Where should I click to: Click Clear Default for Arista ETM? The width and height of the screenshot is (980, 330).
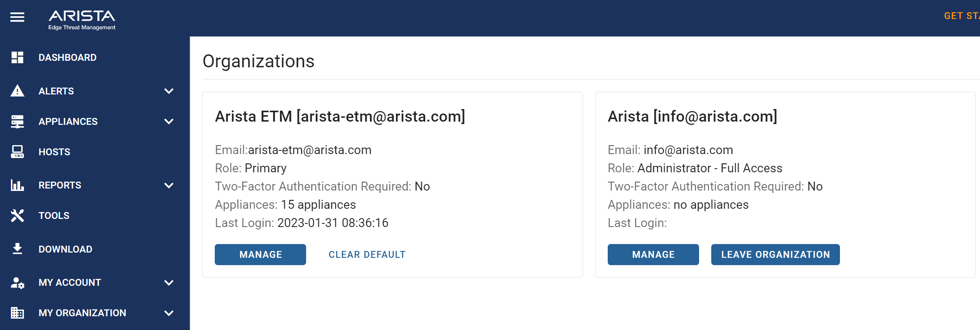(x=367, y=255)
